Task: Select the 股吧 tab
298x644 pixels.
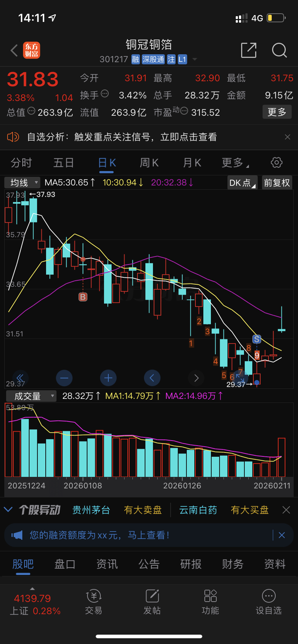Action: pos(23,564)
